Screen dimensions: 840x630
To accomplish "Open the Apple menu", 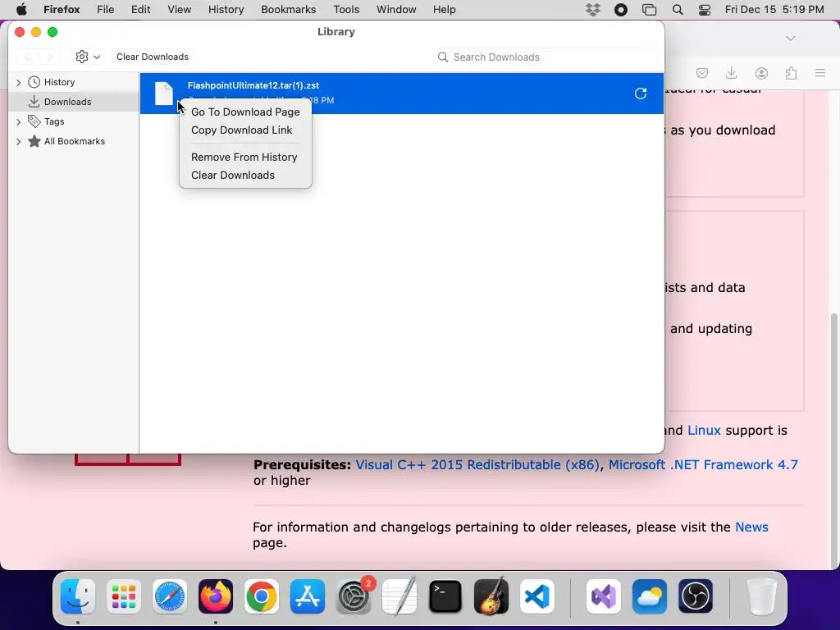I will tap(21, 10).
